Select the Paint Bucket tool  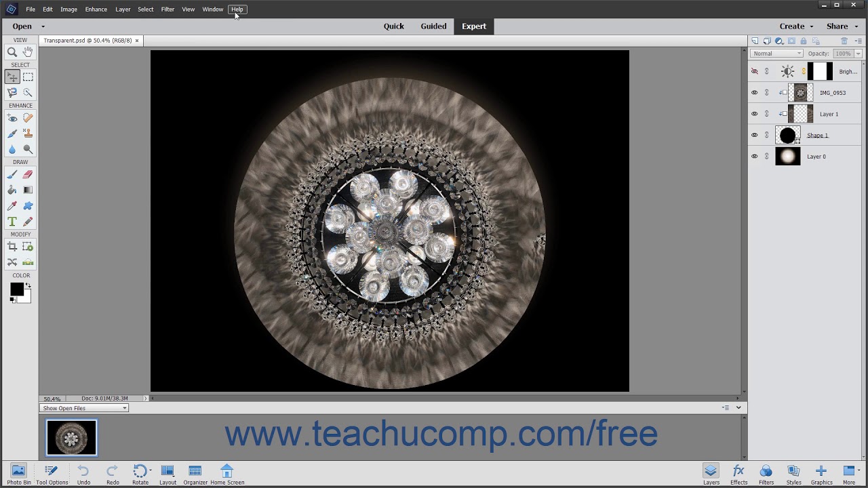point(12,190)
